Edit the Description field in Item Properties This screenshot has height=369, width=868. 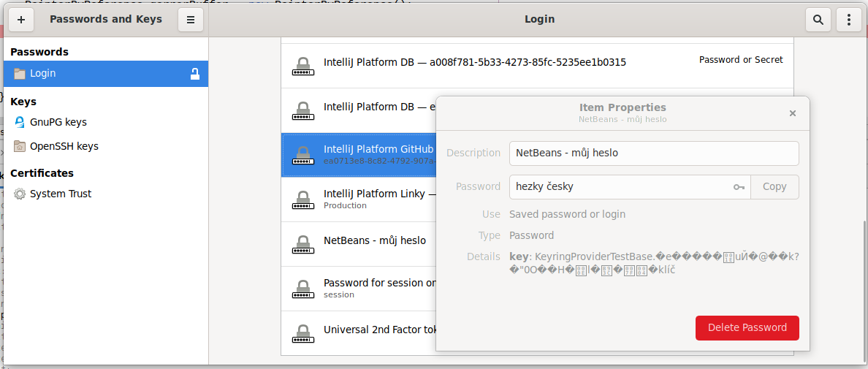pyautogui.click(x=654, y=153)
